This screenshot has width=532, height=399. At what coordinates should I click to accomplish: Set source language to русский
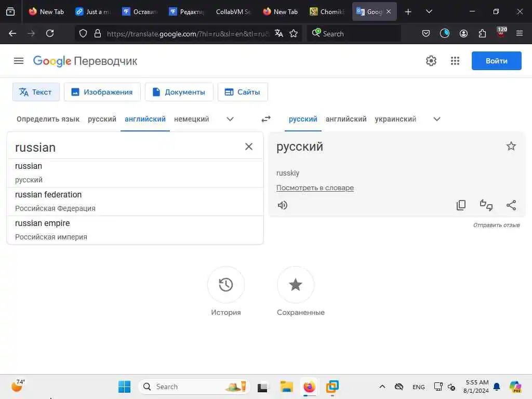[102, 119]
